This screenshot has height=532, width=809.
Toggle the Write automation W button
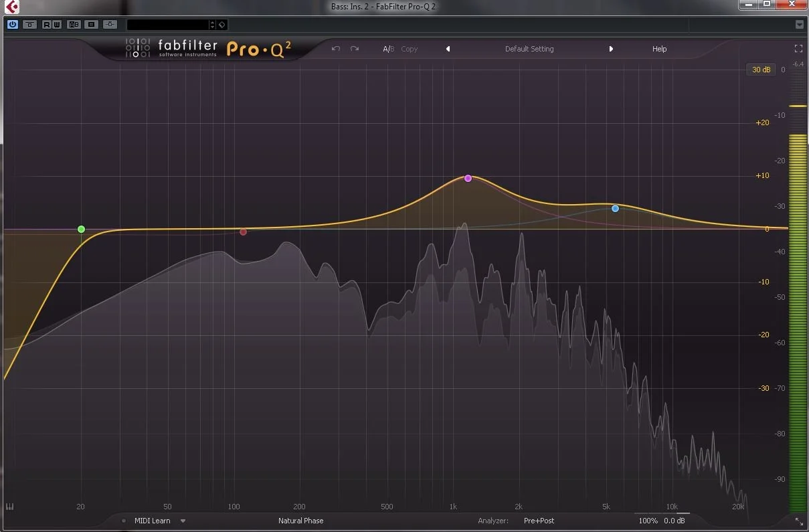point(57,25)
